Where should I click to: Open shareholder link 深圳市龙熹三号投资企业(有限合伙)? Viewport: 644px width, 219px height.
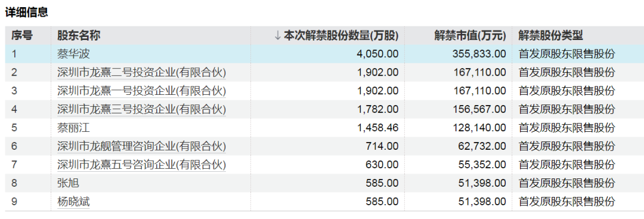(142, 109)
